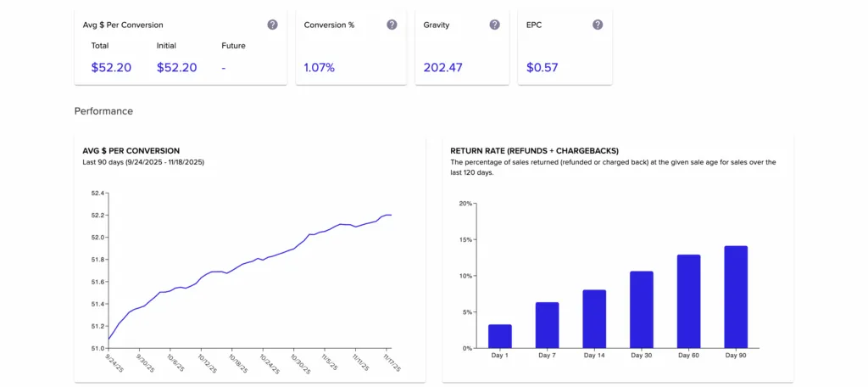Show the EPC help icon info
The width and height of the screenshot is (868, 387).
(598, 25)
